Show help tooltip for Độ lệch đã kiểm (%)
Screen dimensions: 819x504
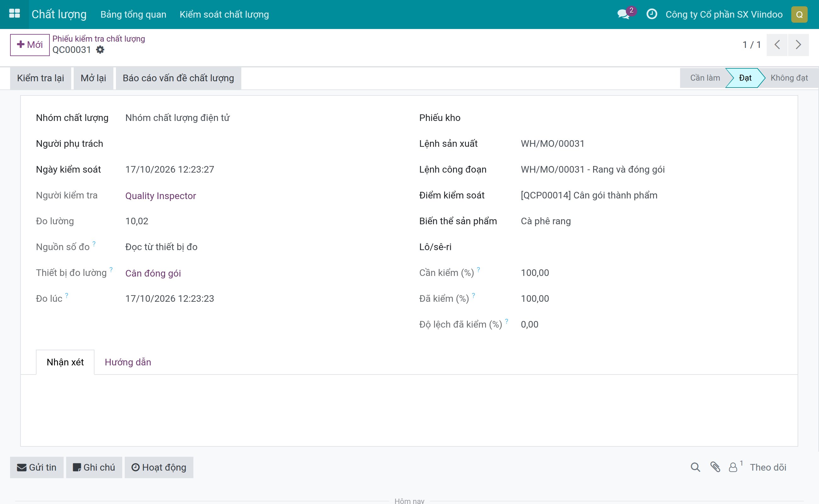[x=506, y=321]
